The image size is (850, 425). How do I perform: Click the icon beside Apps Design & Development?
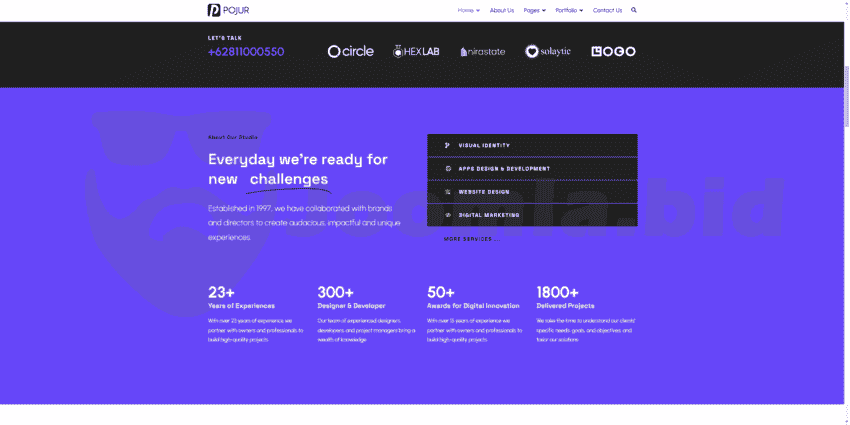click(x=447, y=168)
